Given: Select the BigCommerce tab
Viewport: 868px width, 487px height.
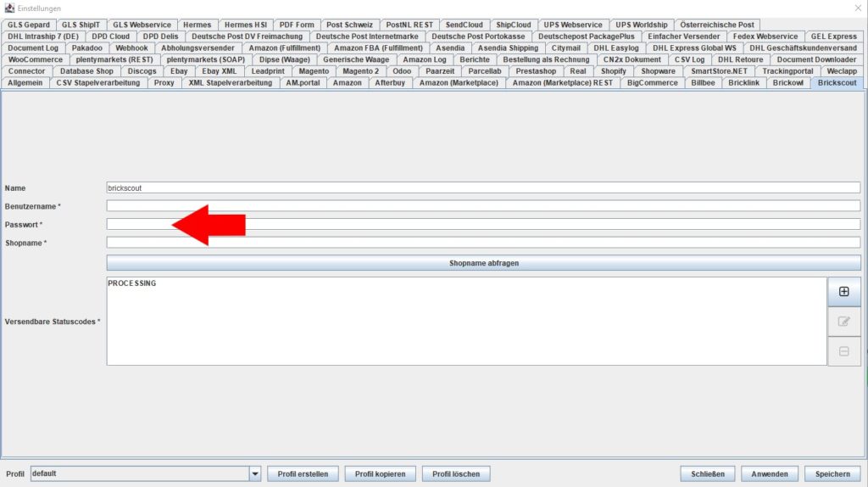Looking at the screenshot, I should [x=652, y=82].
